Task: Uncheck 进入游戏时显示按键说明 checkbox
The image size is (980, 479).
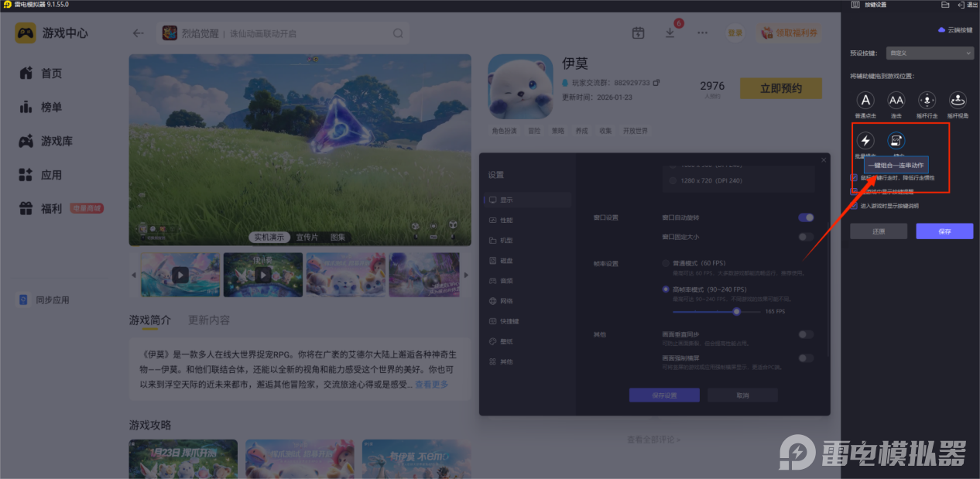Action: pos(854,206)
